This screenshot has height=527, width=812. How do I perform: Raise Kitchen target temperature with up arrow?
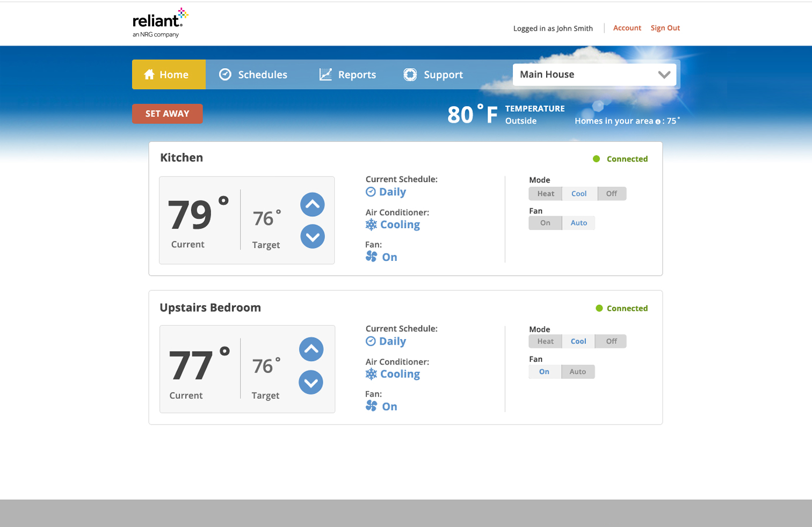point(312,204)
